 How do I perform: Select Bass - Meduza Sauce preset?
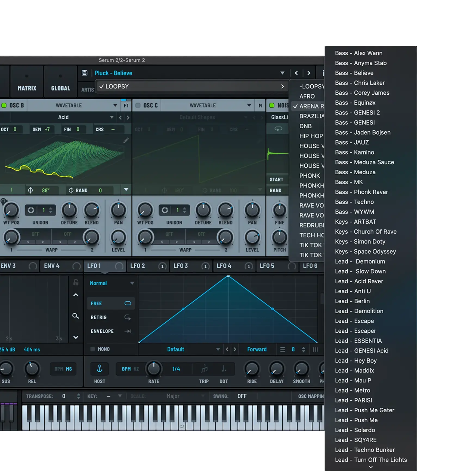pyautogui.click(x=364, y=162)
